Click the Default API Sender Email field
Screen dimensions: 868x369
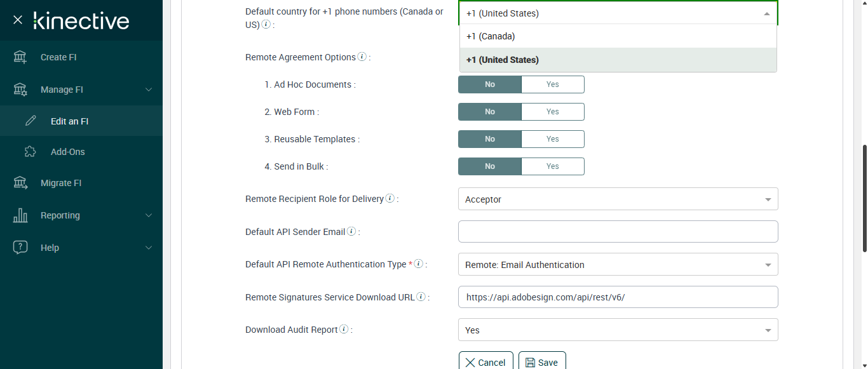tap(618, 232)
